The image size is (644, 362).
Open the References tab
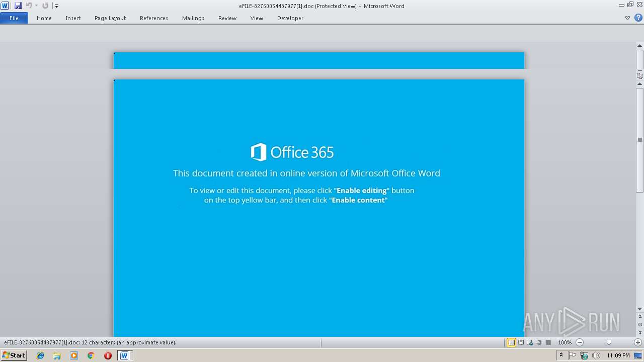[154, 18]
